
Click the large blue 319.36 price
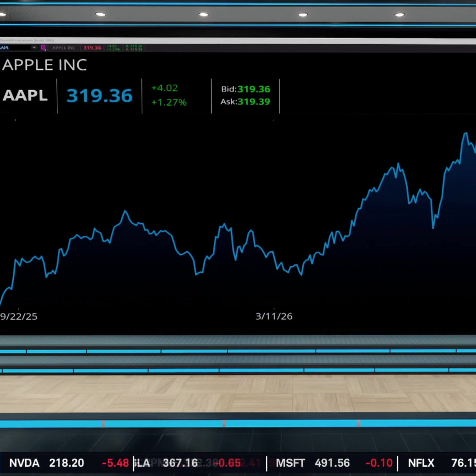pos(99,96)
